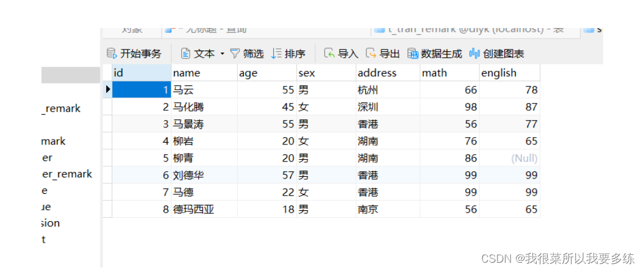Click the address cell 杭州
The height and width of the screenshot is (270, 644).
(388, 90)
